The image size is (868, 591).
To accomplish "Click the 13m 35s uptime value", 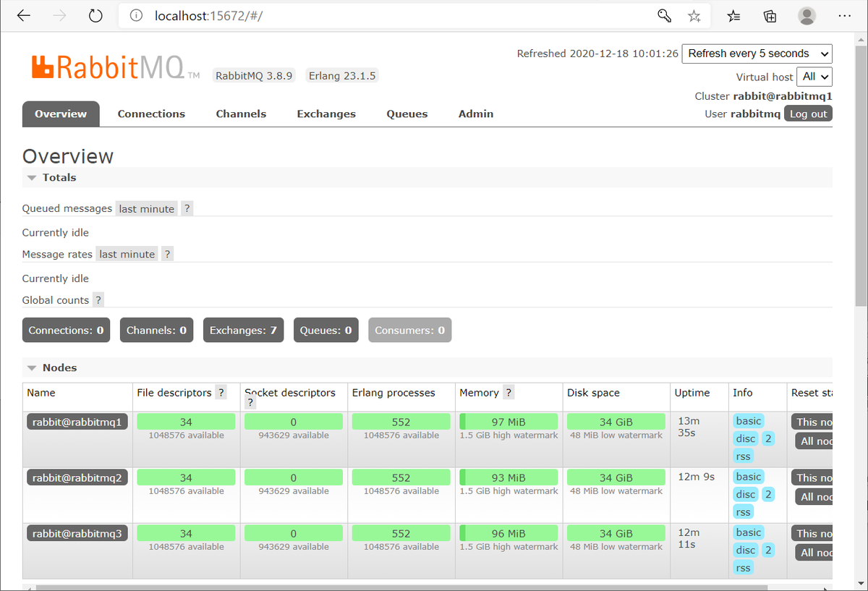I will 687,428.
